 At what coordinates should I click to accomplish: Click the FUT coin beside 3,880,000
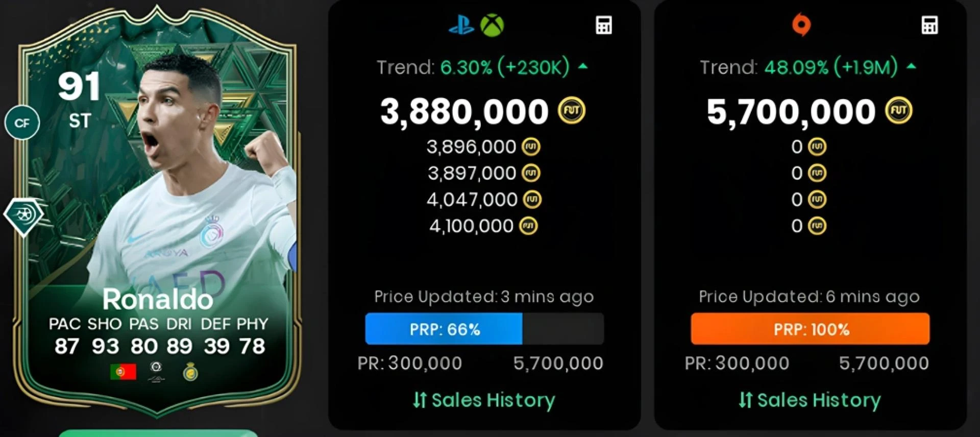pyautogui.click(x=572, y=111)
